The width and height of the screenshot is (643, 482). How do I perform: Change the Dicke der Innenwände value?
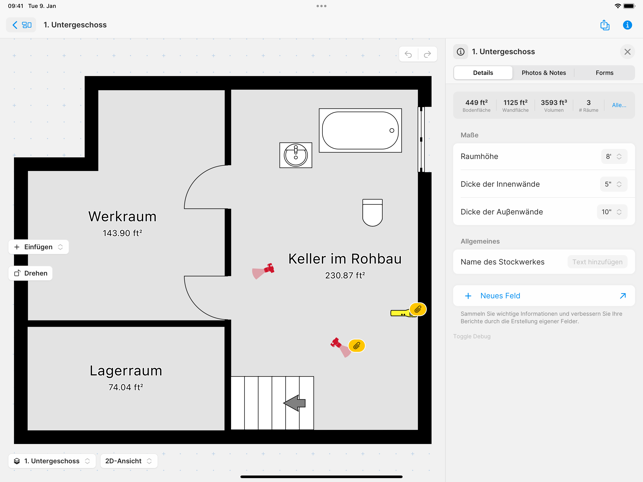613,184
